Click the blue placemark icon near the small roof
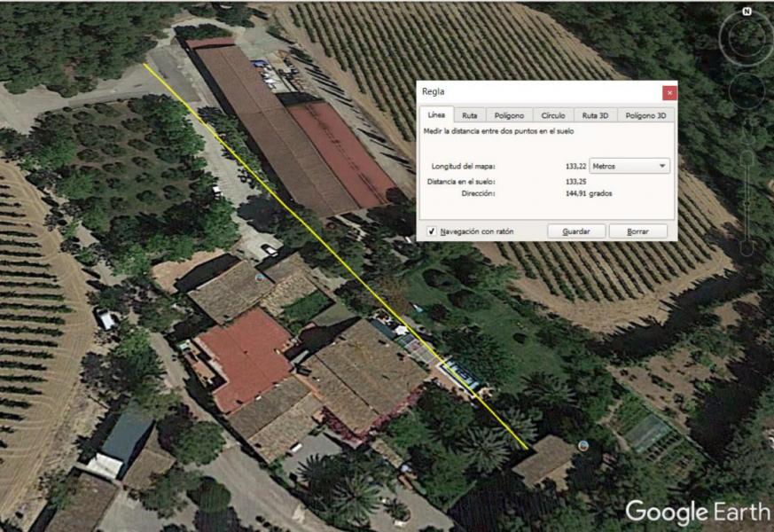 583,446
